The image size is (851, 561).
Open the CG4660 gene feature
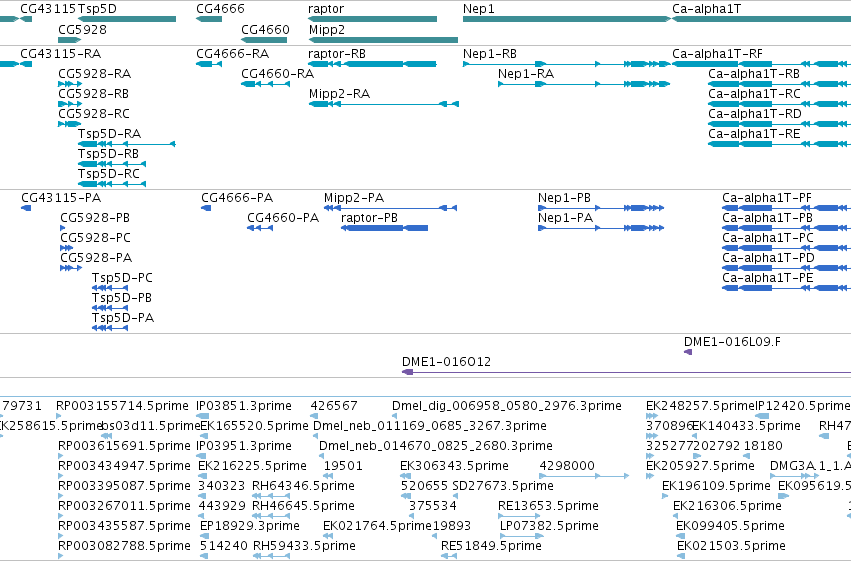click(264, 40)
